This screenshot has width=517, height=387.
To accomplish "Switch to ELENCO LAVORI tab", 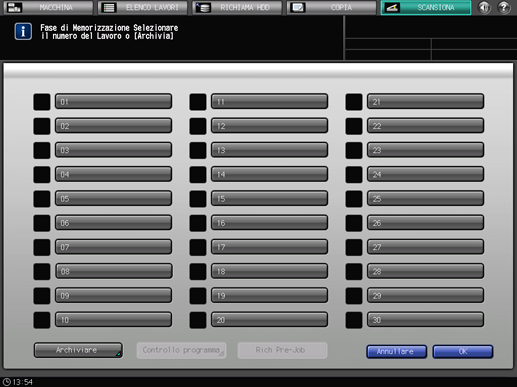I will (x=143, y=7).
